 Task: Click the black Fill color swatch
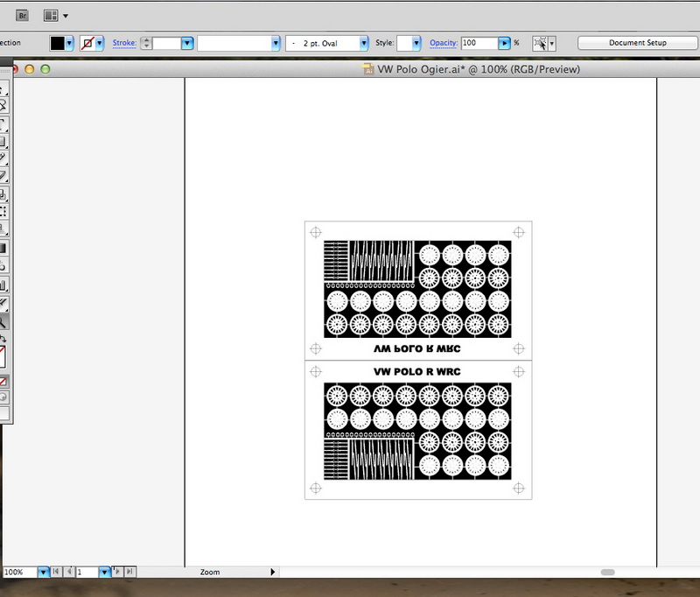58,43
